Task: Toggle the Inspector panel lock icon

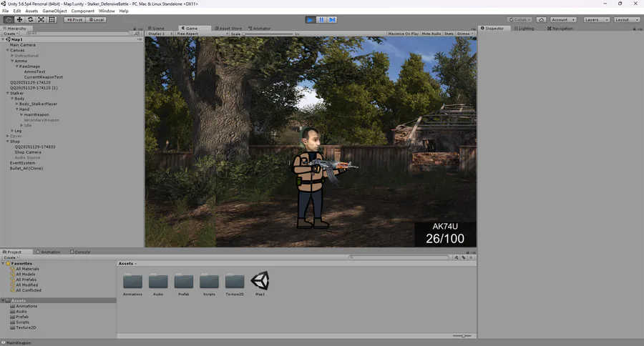Action: coord(634,29)
